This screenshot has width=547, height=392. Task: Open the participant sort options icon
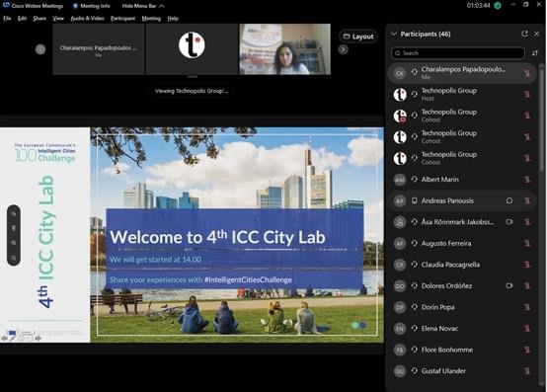(535, 53)
